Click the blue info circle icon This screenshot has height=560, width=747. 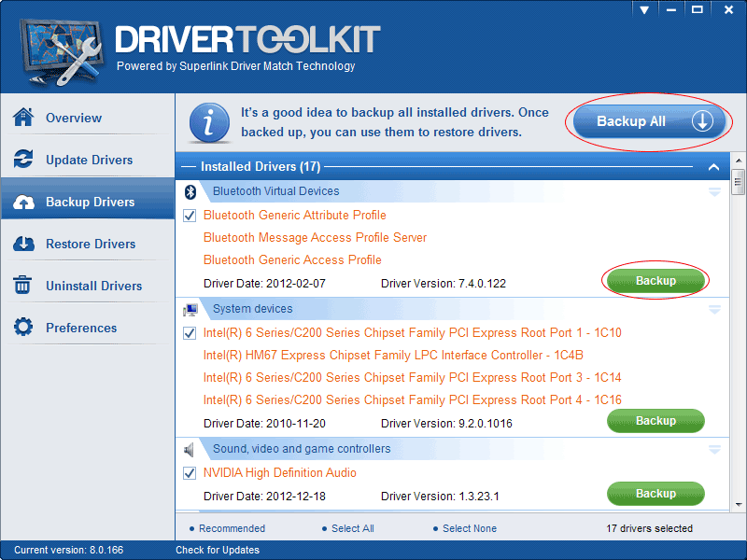pos(209,122)
